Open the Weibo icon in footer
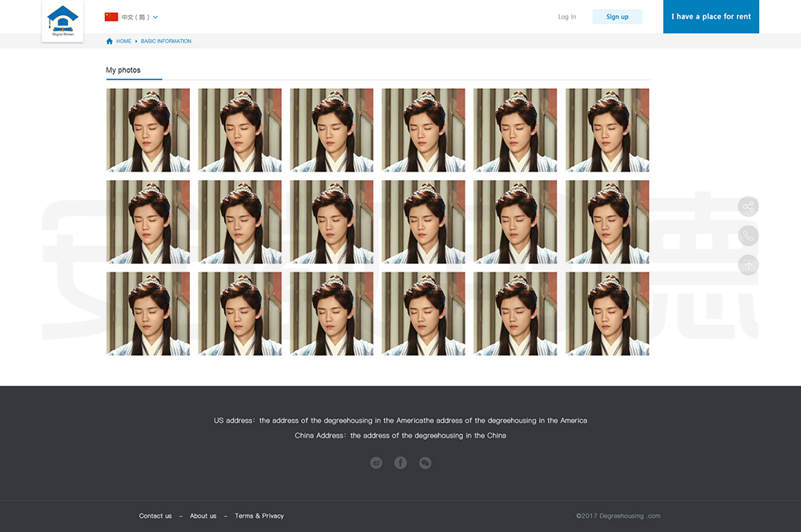This screenshot has width=801, height=532. click(376, 462)
